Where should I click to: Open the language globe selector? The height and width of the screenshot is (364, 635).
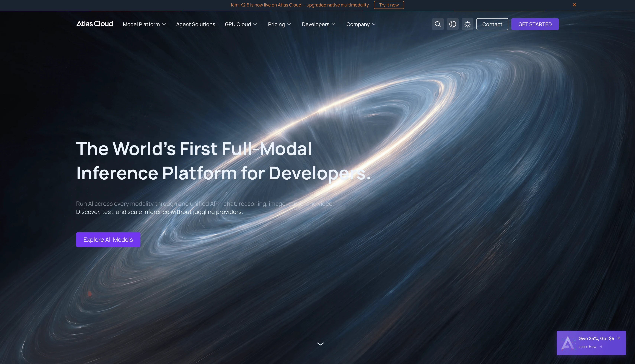coord(452,24)
